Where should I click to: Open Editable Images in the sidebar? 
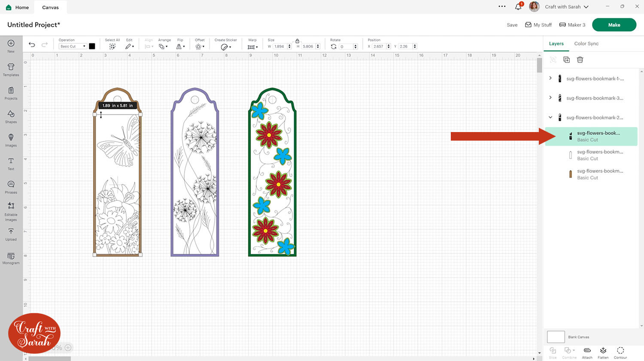[11, 211]
